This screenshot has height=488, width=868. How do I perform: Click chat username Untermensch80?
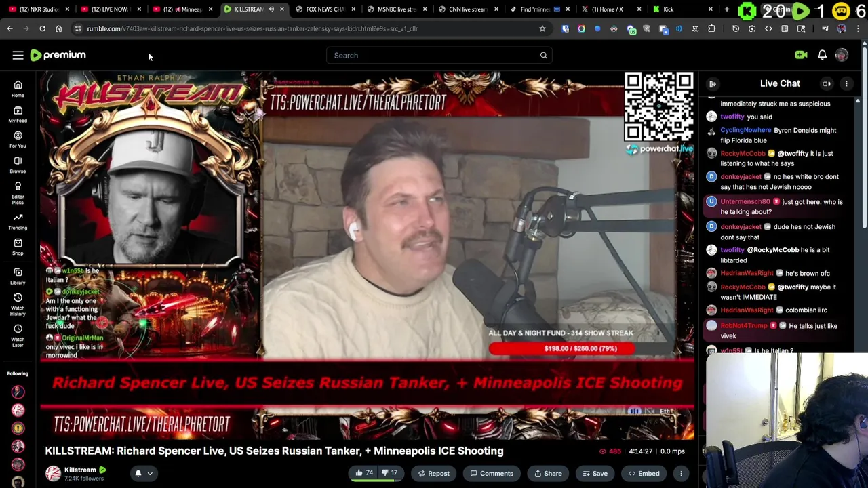point(745,202)
